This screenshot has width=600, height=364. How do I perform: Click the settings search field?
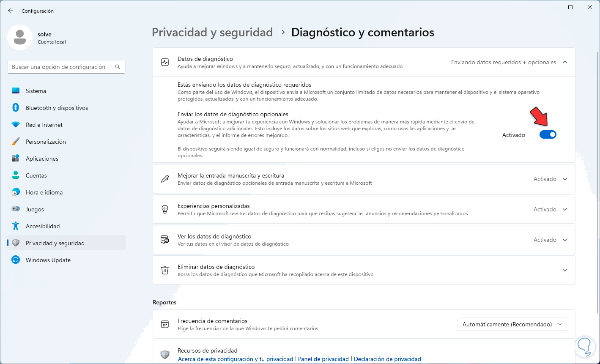tap(61, 67)
